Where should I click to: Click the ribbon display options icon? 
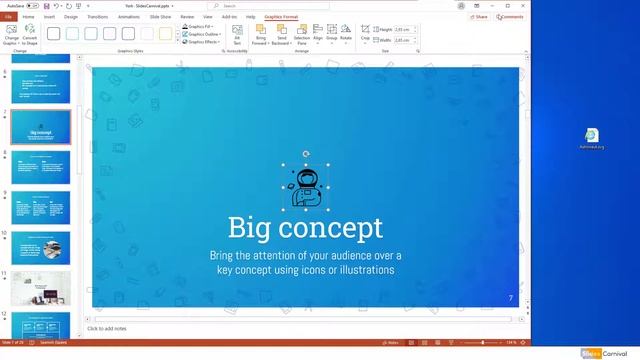point(477,6)
